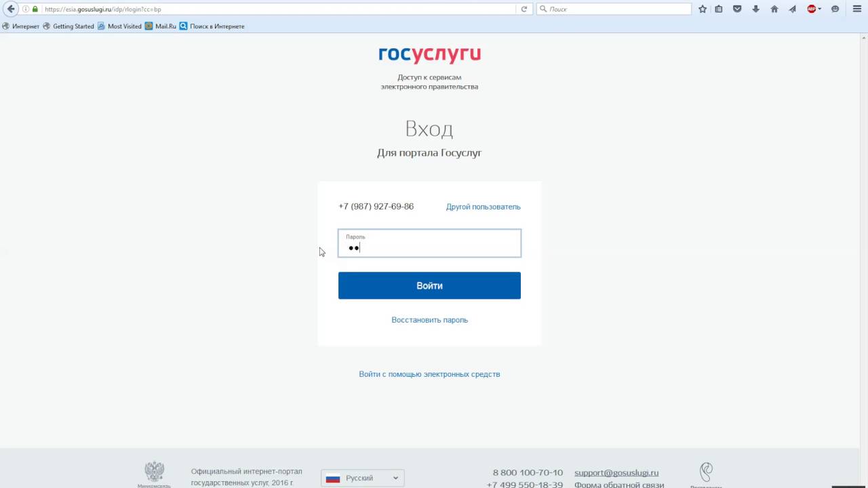The image size is (868, 488).
Task: Open the Firefox hamburger menu
Action: 856,9
